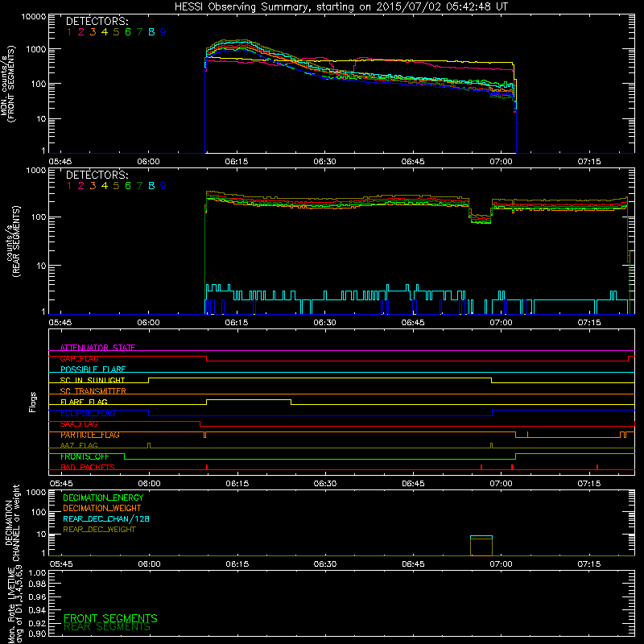Click the 06:30 tick under the rear segments plot
The height and width of the screenshot is (644, 644).
click(324, 323)
